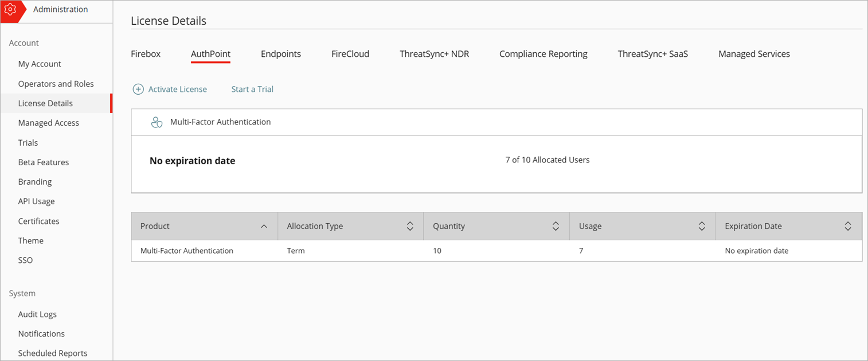
Task: Sort by Product column arrow
Action: click(264, 227)
